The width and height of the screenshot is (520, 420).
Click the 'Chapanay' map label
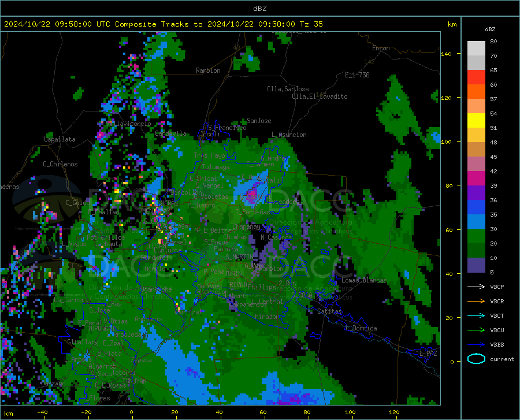[x=246, y=226]
